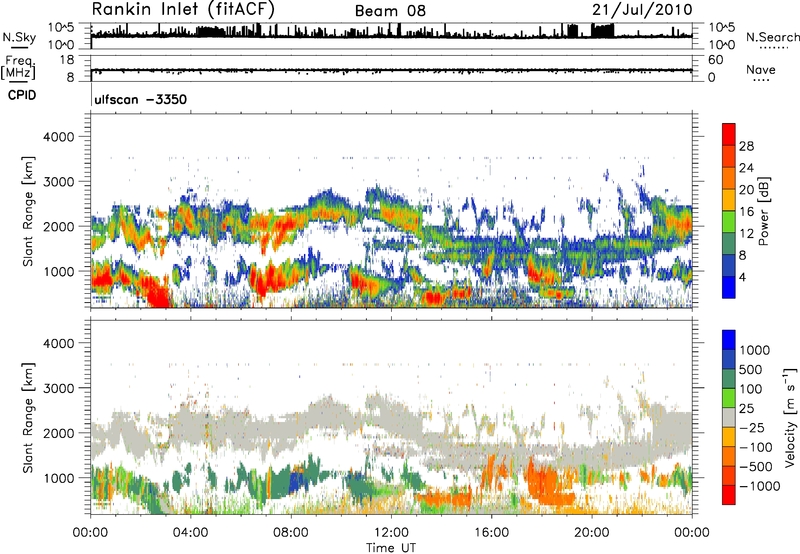Click the "Rankin Inlet (fitACF)" plot title

(183, 9)
